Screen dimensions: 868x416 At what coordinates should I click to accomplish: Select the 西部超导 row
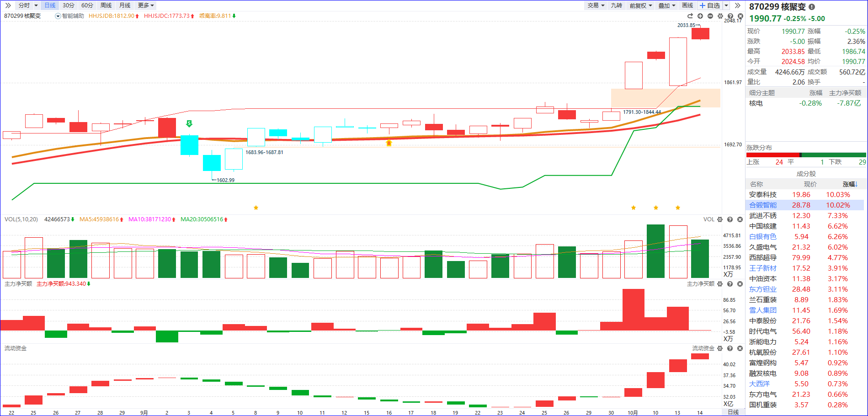(806, 258)
